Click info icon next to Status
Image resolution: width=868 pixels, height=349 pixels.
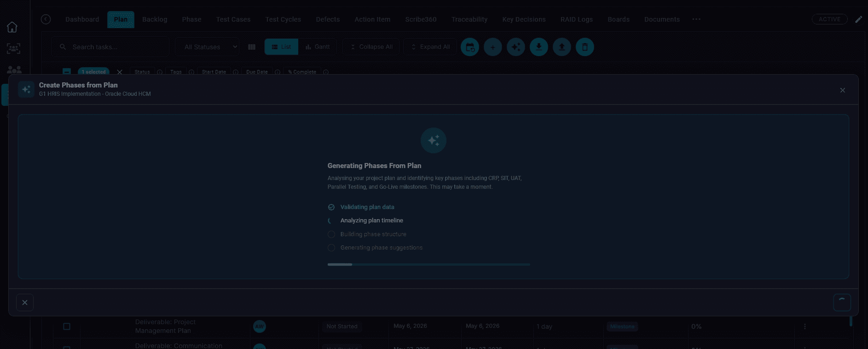160,72
